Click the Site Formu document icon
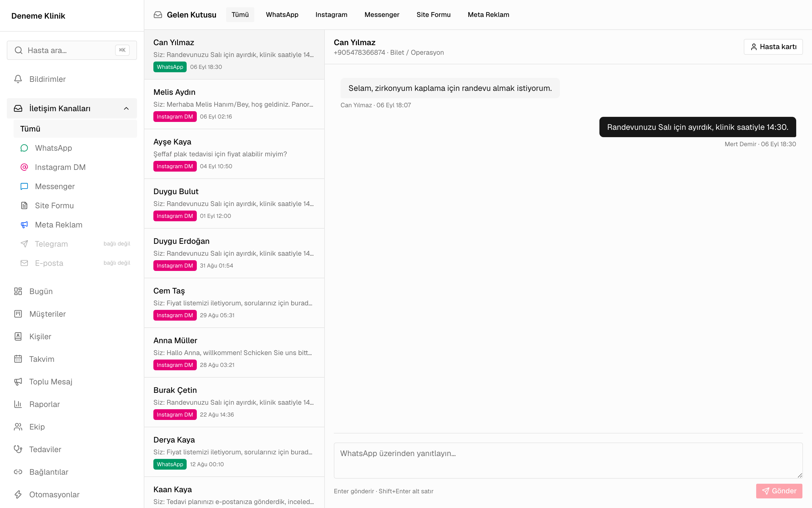 (x=24, y=205)
